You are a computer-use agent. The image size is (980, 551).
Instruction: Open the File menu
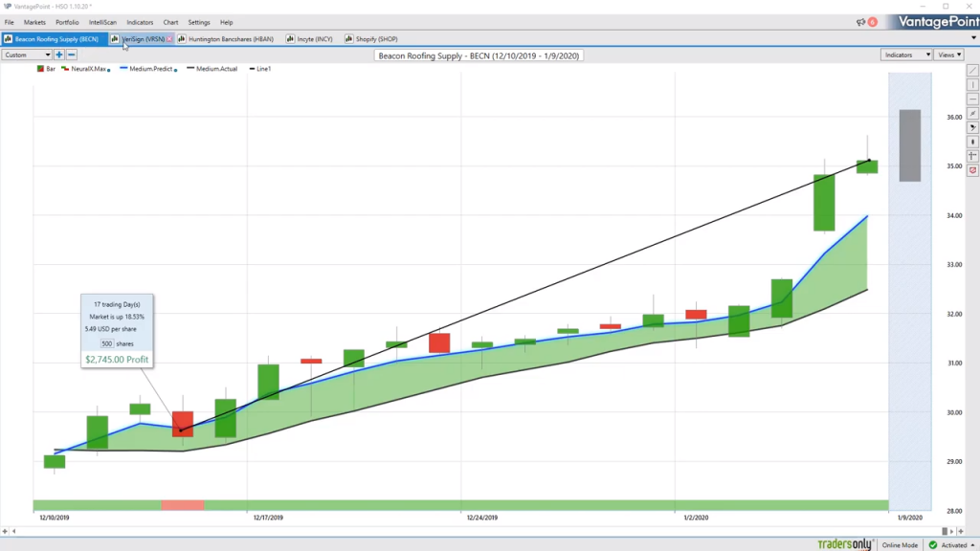(x=10, y=23)
